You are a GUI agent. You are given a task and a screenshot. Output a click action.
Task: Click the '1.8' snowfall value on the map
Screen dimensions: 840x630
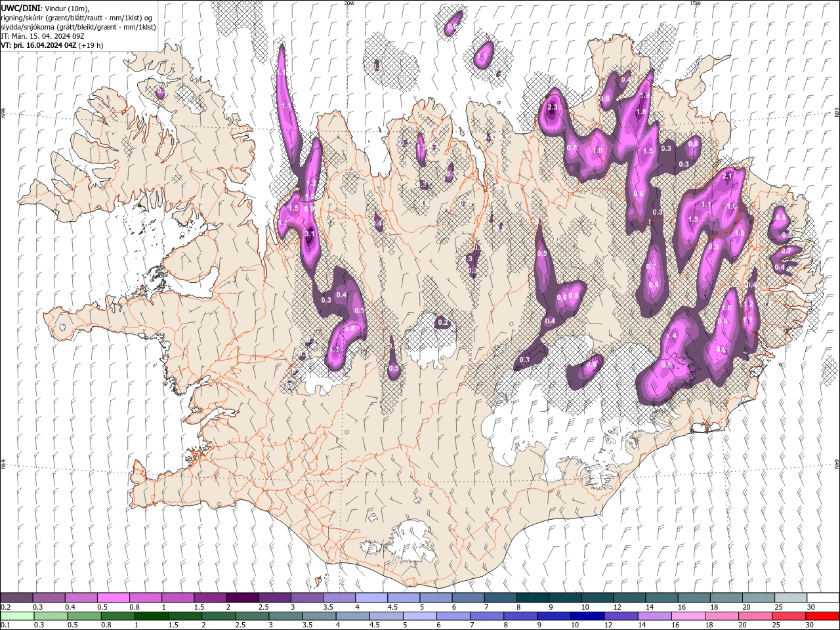coord(641,112)
